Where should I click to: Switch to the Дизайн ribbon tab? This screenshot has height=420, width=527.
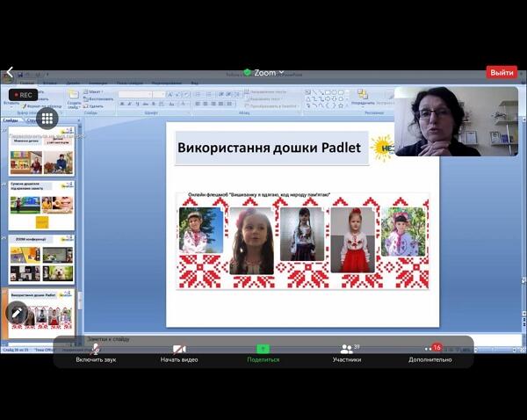point(73,83)
